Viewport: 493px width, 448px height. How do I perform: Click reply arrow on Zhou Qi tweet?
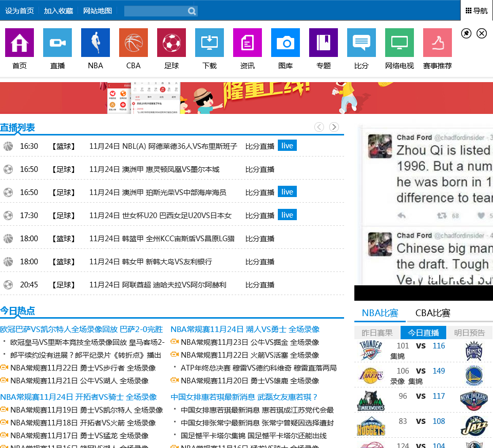point(402,216)
